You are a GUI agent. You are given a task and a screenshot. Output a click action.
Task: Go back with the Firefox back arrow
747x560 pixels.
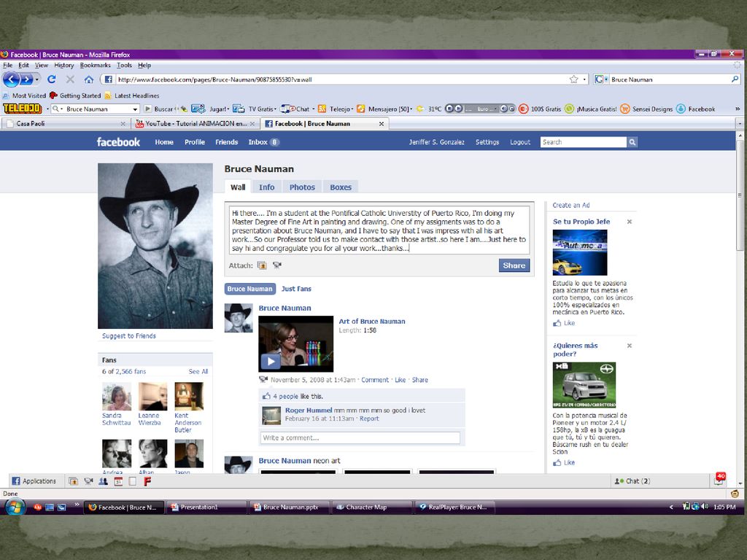point(12,79)
